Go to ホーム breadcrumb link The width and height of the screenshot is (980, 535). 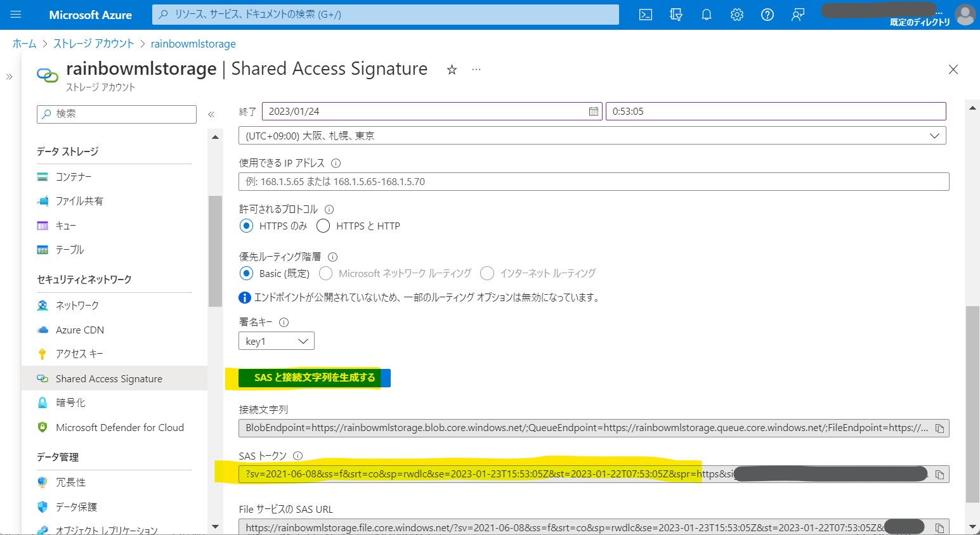click(25, 44)
